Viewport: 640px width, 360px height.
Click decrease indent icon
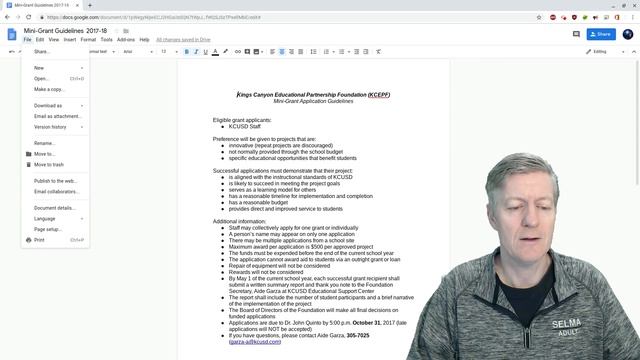[x=356, y=52]
